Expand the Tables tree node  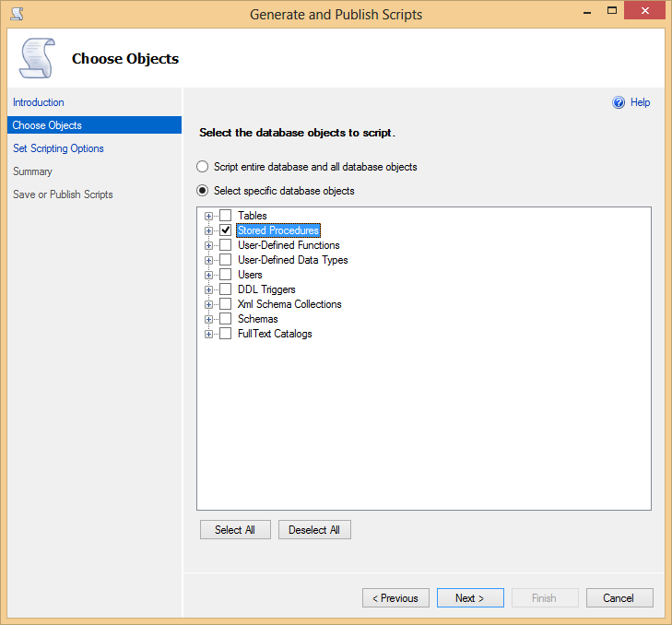(208, 216)
